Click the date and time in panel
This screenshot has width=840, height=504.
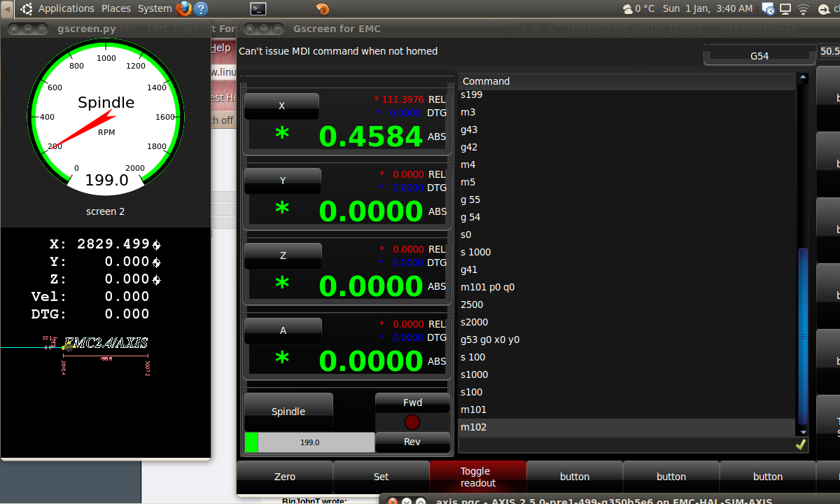click(x=708, y=8)
